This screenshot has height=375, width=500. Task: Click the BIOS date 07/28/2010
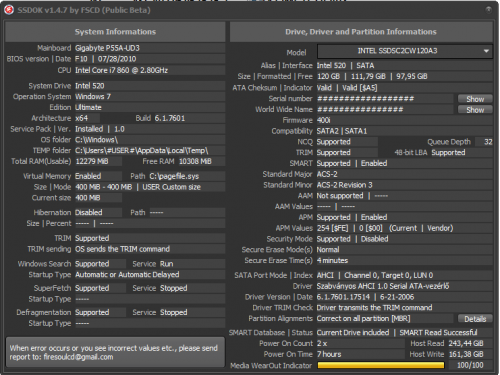pyautogui.click(x=117, y=59)
